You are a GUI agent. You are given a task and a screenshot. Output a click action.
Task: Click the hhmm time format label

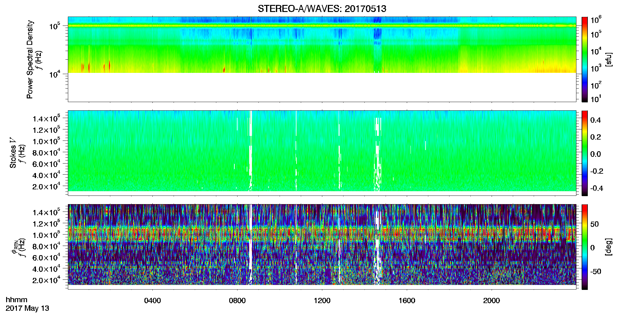(x=17, y=300)
